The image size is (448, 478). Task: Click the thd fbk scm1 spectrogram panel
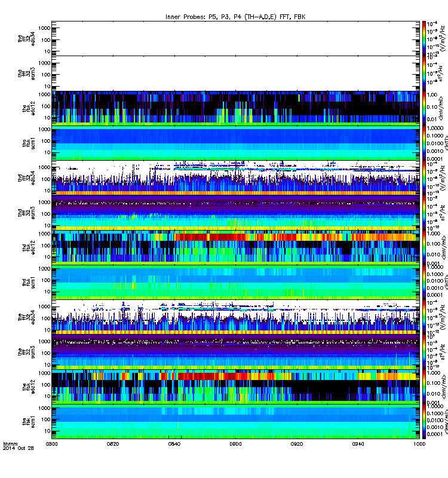point(235,282)
